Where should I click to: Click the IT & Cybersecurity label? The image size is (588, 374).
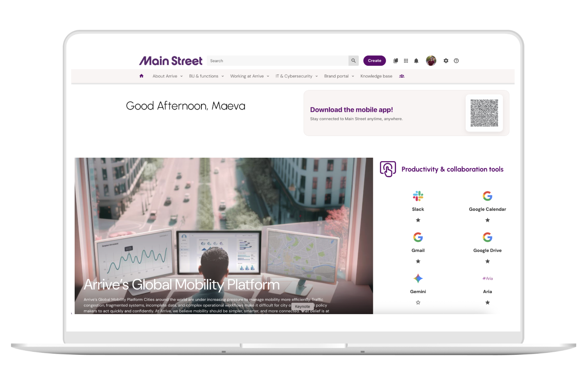(x=294, y=76)
